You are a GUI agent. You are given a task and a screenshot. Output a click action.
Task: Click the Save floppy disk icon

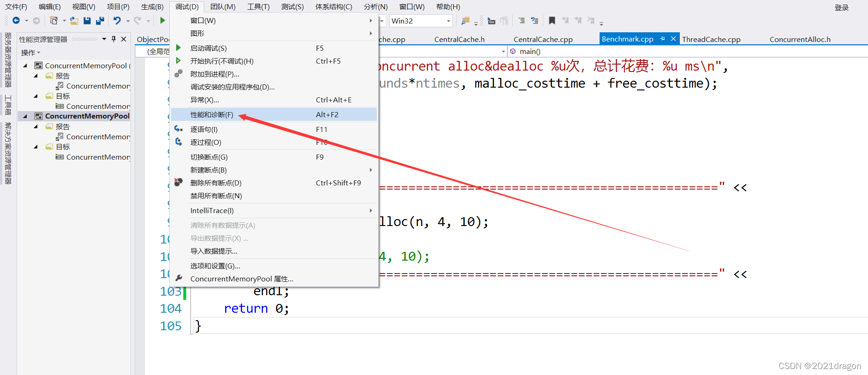[87, 20]
